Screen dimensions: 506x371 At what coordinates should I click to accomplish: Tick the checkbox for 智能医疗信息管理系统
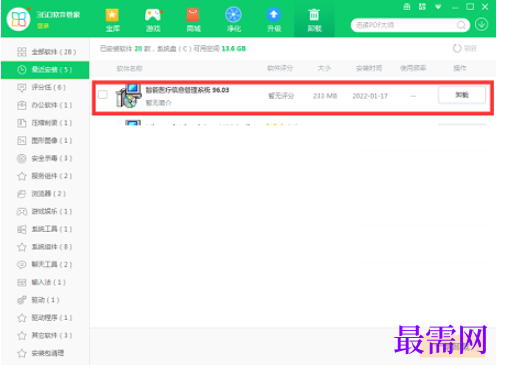click(103, 95)
